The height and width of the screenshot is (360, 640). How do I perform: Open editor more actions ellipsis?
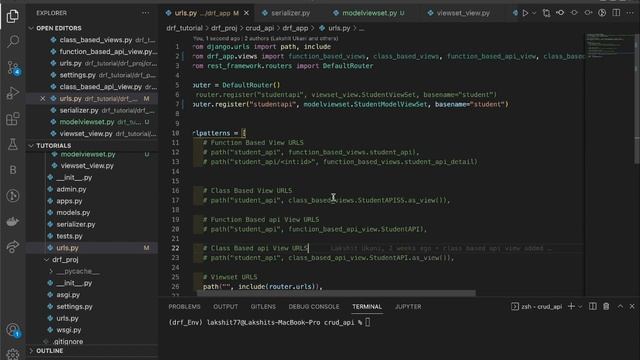pos(630,13)
